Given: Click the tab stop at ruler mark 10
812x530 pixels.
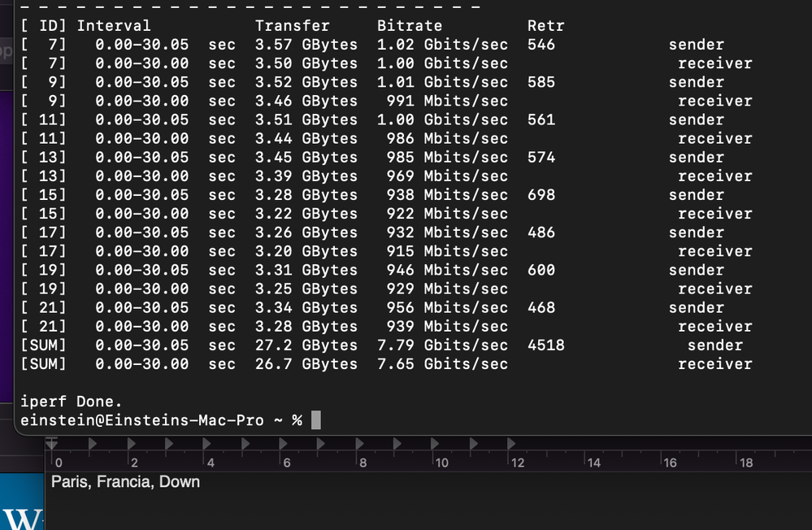Looking at the screenshot, I should 435,444.
